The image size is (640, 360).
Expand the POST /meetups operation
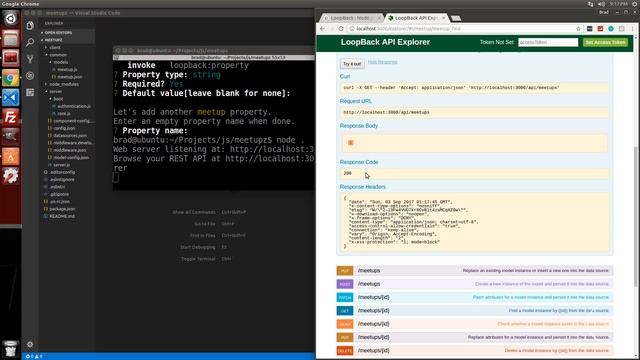[475, 284]
